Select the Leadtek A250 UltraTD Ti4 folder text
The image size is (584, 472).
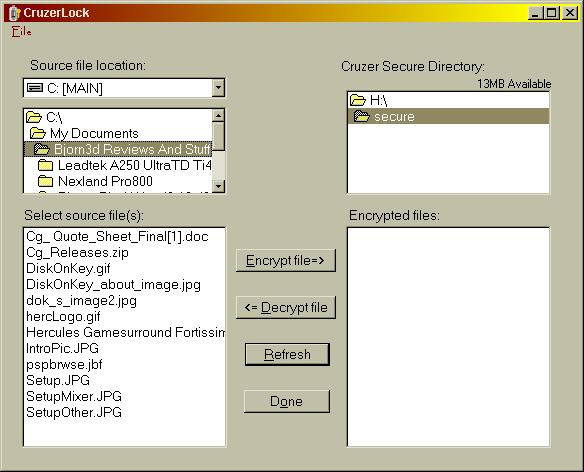click(135, 165)
